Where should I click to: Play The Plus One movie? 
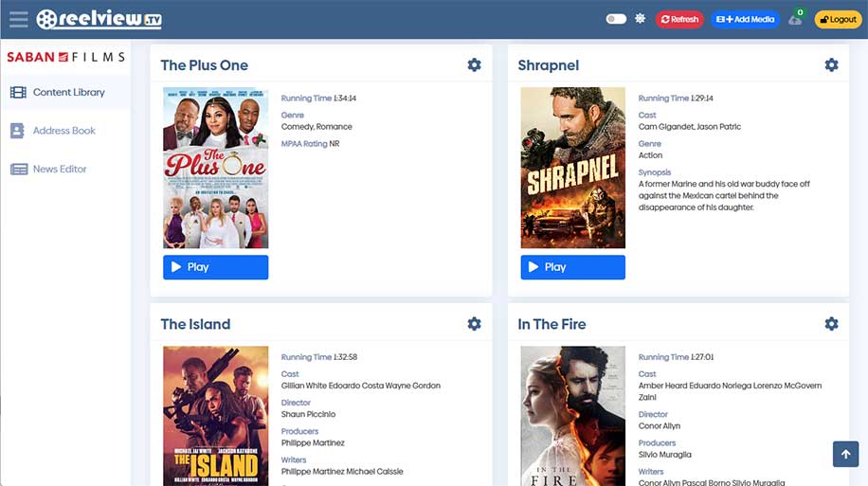(x=216, y=267)
